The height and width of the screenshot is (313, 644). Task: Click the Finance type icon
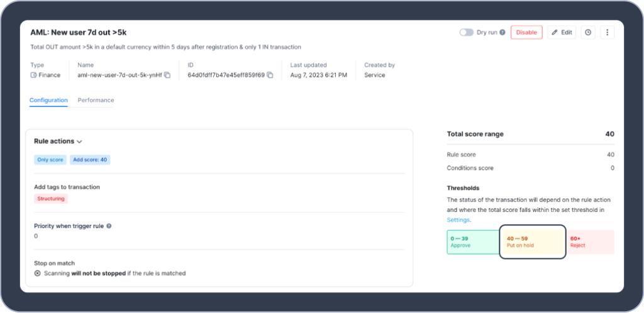click(x=34, y=75)
